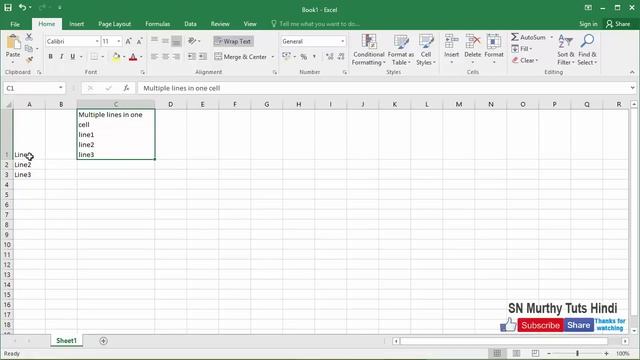Switch to the Insert tab
640x360 pixels.
[77, 24]
